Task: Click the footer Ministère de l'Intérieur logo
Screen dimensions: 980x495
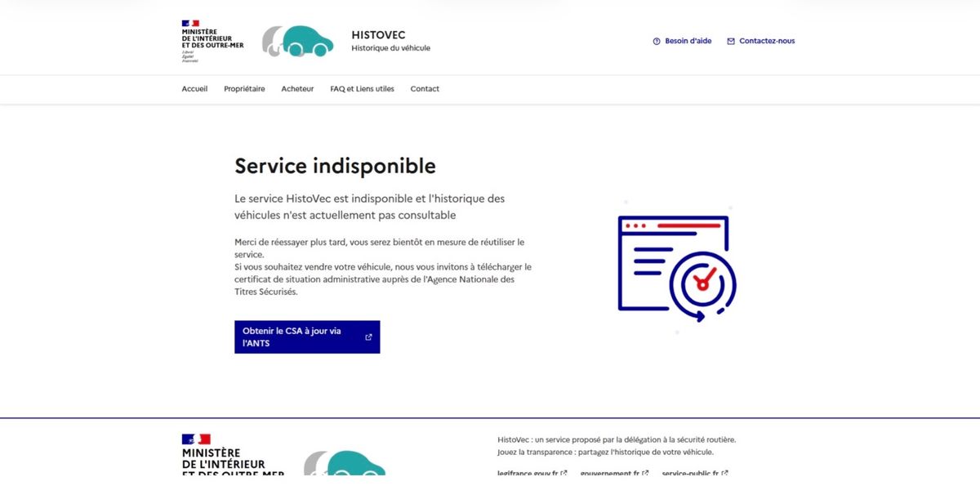Action: [233, 455]
